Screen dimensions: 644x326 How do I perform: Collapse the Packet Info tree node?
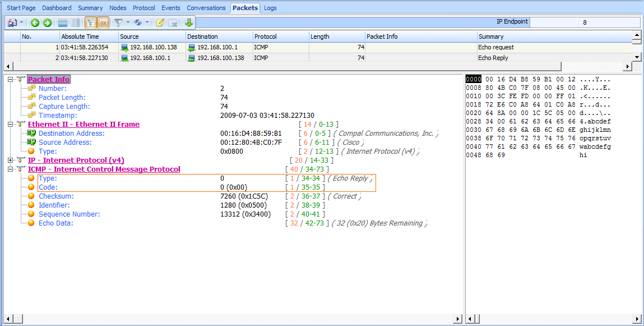click(x=10, y=79)
